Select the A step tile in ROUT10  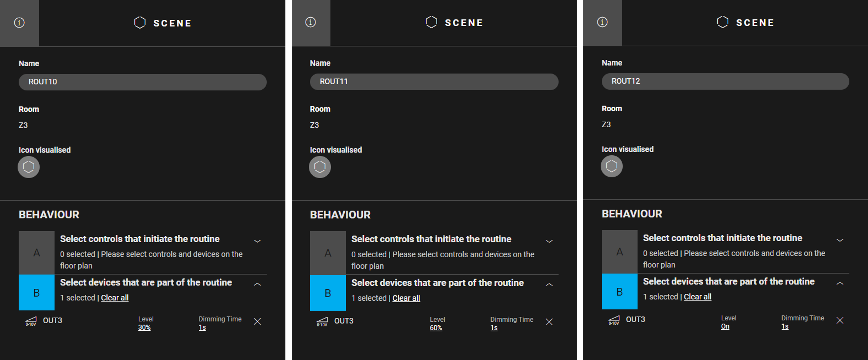coord(36,253)
